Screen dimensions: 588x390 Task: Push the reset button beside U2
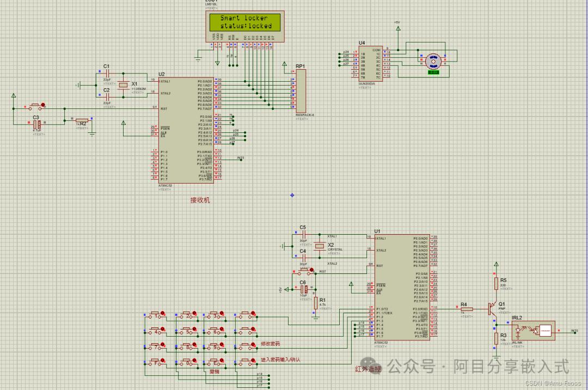36,107
